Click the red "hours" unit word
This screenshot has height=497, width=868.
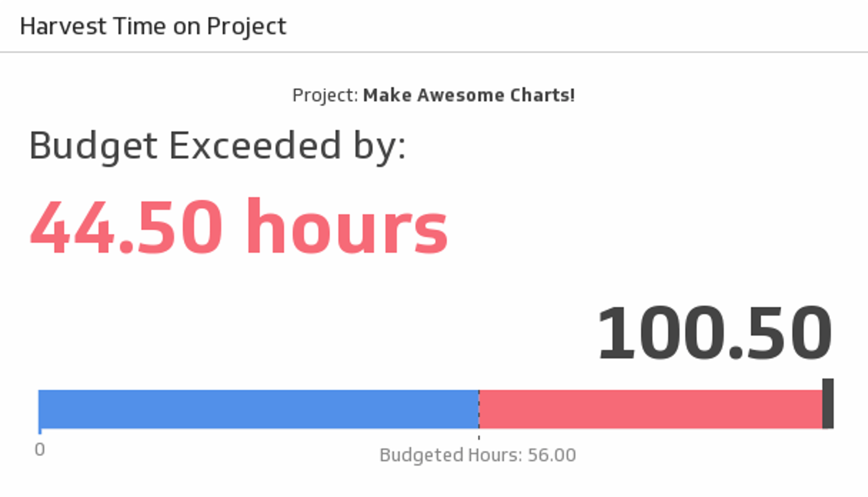[x=347, y=226]
